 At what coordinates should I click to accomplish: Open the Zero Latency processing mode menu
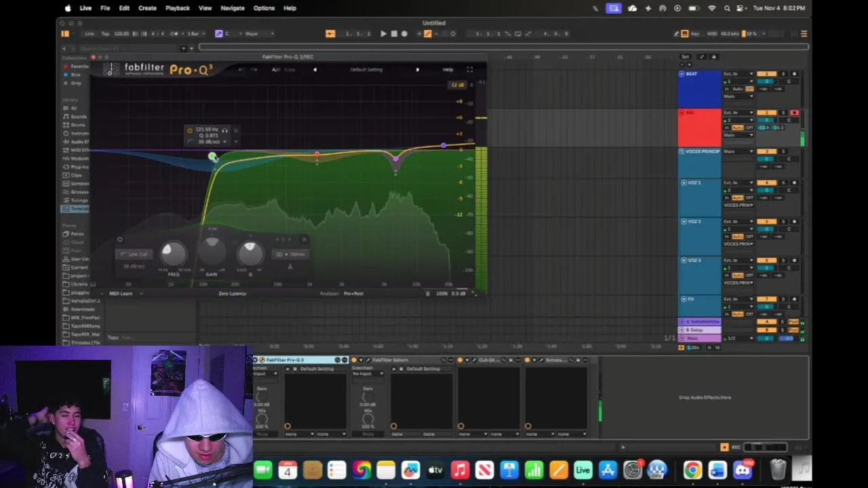(233, 293)
